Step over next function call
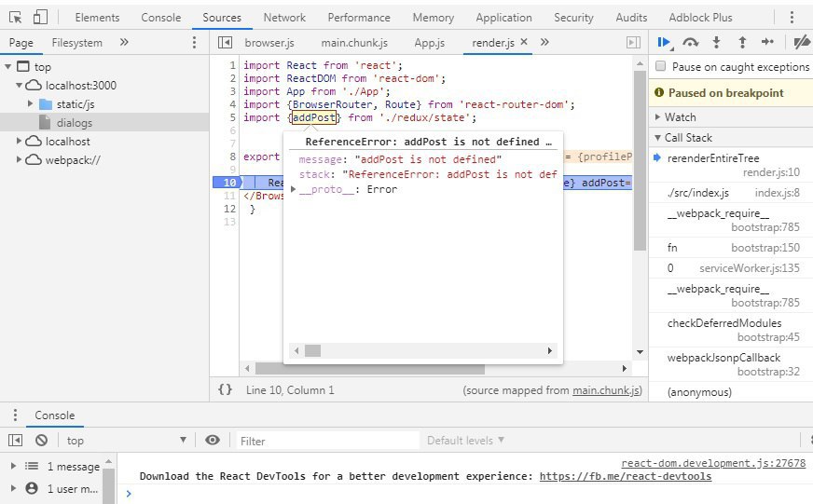The width and height of the screenshot is (813, 504). click(x=691, y=42)
